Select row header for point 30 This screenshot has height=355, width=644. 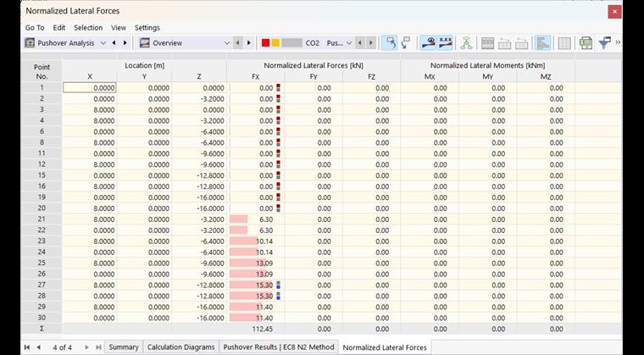click(x=42, y=318)
